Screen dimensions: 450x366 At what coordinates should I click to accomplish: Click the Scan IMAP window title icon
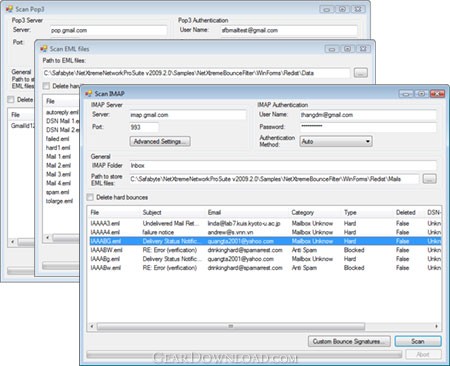88,93
